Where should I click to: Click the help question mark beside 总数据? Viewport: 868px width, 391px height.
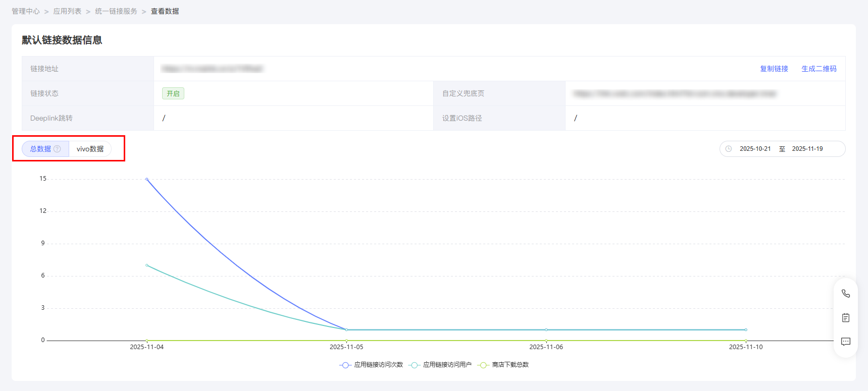click(x=57, y=149)
